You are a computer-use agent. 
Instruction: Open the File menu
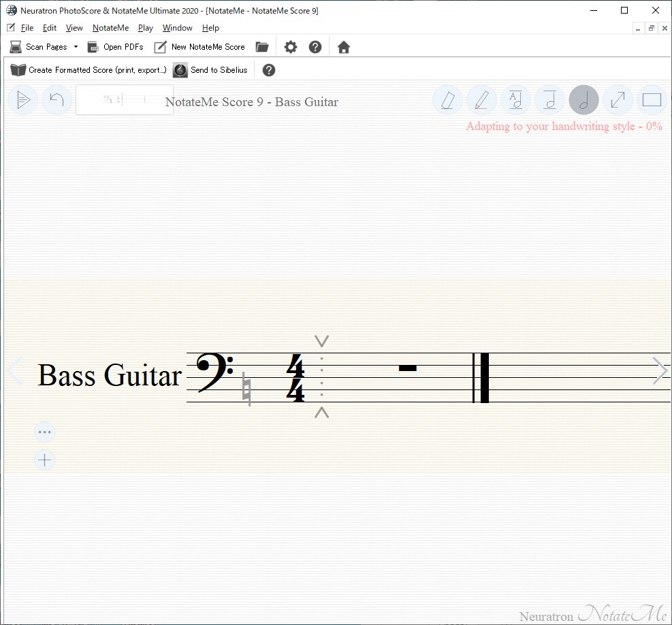pyautogui.click(x=27, y=28)
